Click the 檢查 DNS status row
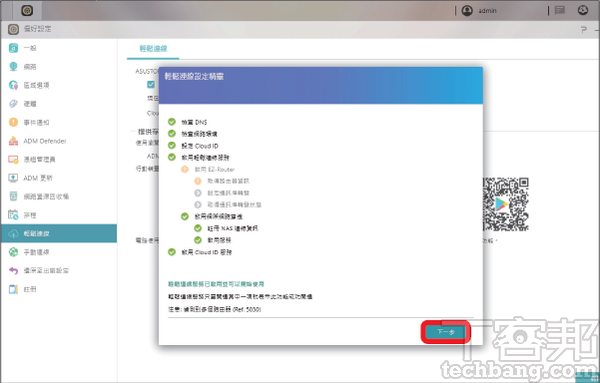 click(188, 122)
